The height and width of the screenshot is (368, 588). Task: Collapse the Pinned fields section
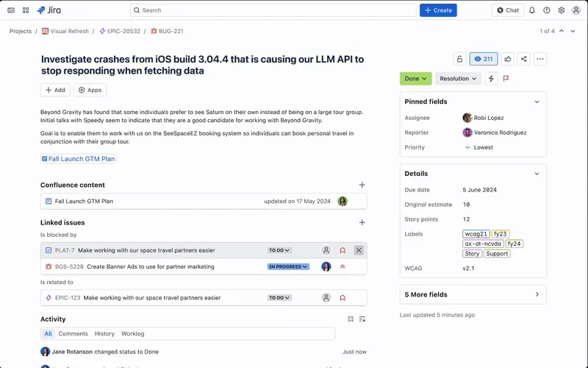(x=537, y=102)
